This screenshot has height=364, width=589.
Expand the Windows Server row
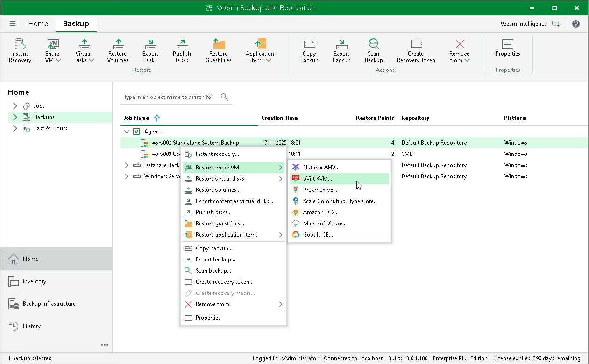126,176
